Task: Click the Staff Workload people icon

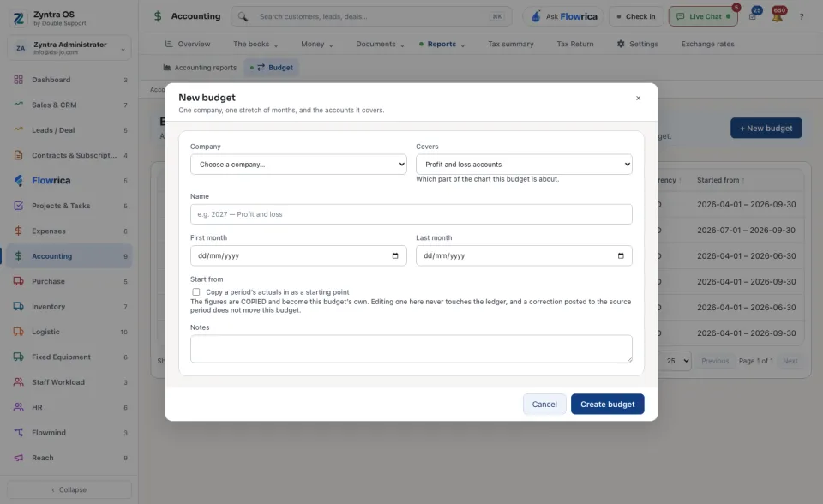Action: pos(18,381)
